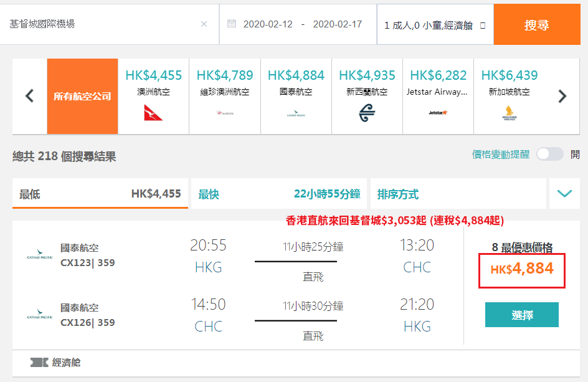Click Cathay Pacific logo for flight CX123
This screenshot has height=382, width=588.
tap(40, 254)
